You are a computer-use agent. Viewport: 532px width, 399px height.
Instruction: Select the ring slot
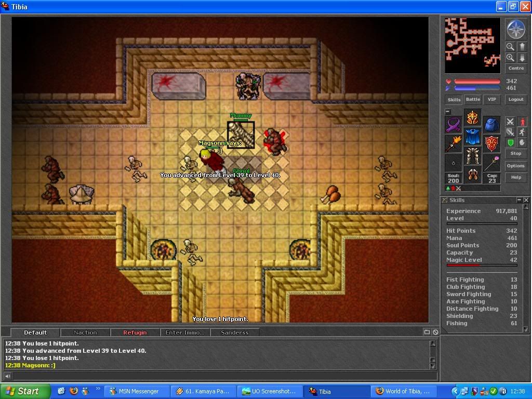click(453, 163)
